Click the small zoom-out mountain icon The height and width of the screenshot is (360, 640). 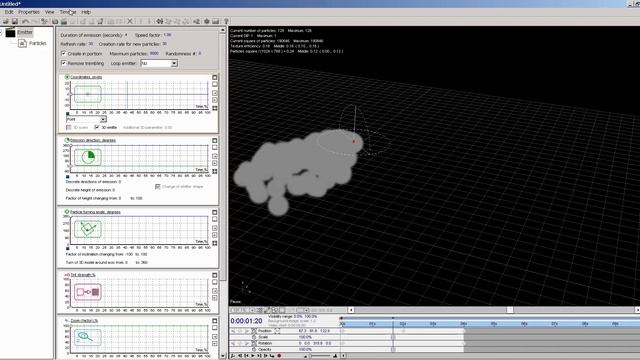pos(305,356)
